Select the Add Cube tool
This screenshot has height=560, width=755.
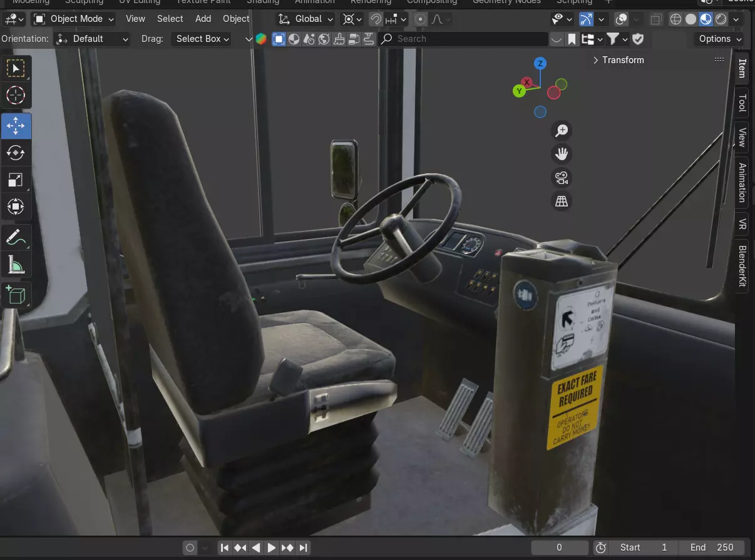tap(16, 295)
